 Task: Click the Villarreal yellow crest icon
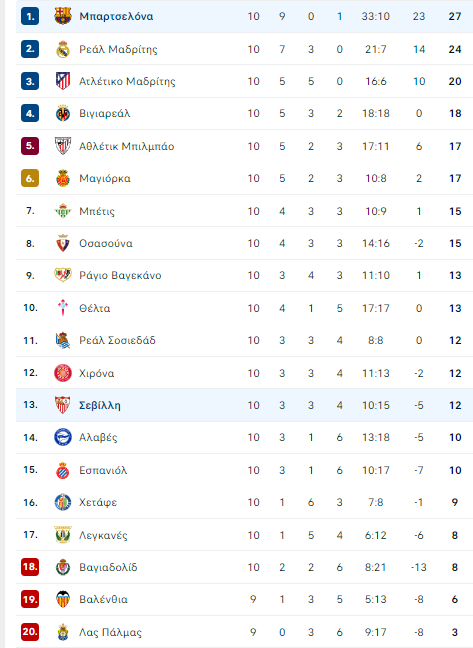[63, 113]
